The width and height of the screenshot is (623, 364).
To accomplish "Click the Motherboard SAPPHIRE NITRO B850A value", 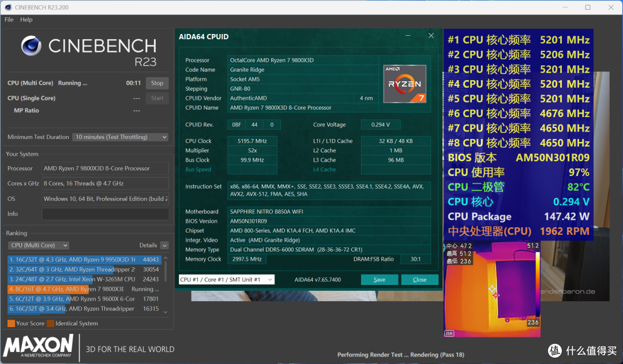I will click(329, 211).
